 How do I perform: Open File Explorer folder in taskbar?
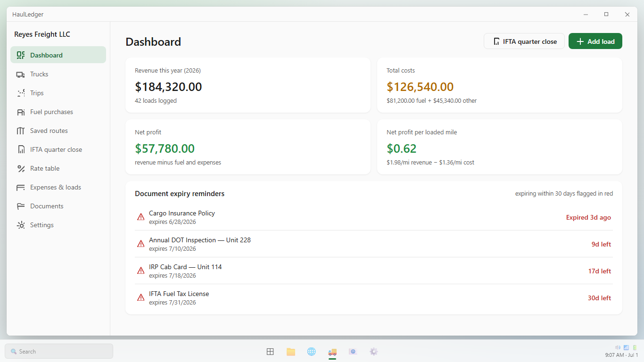(x=291, y=352)
